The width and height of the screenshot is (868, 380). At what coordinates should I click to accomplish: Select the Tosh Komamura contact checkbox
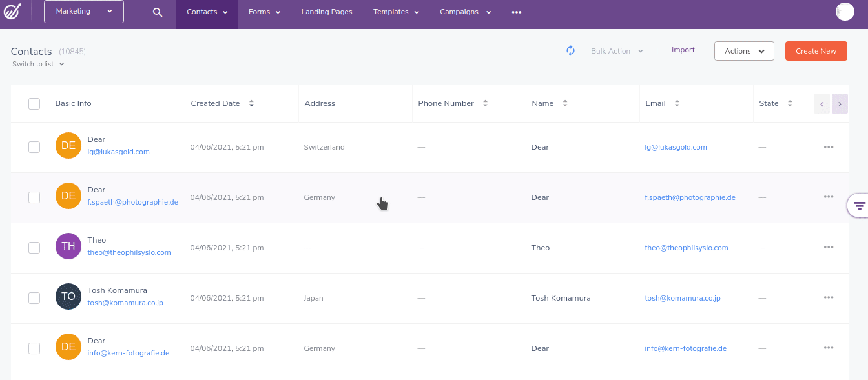point(34,298)
